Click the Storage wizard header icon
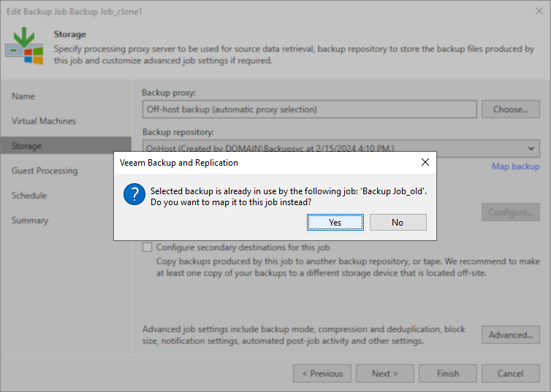 [24, 46]
